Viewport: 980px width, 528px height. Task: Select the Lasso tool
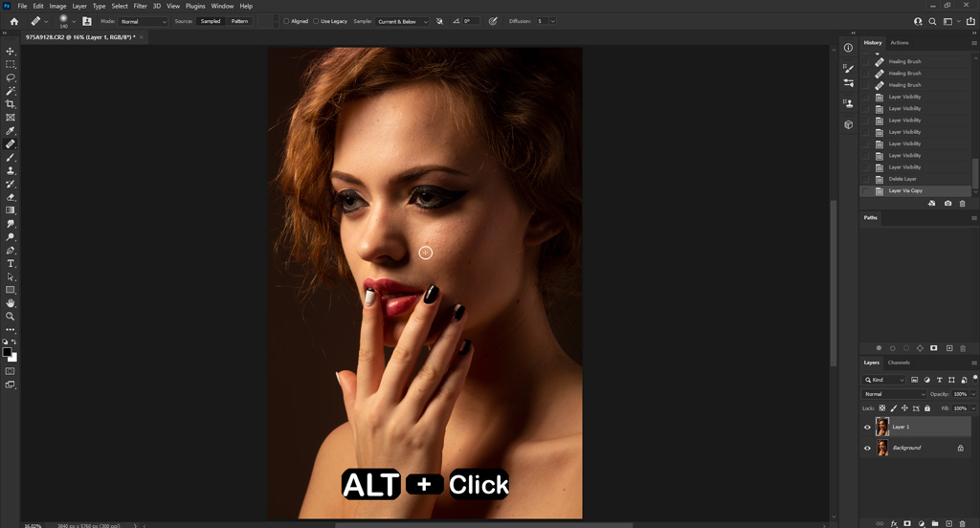click(x=10, y=77)
